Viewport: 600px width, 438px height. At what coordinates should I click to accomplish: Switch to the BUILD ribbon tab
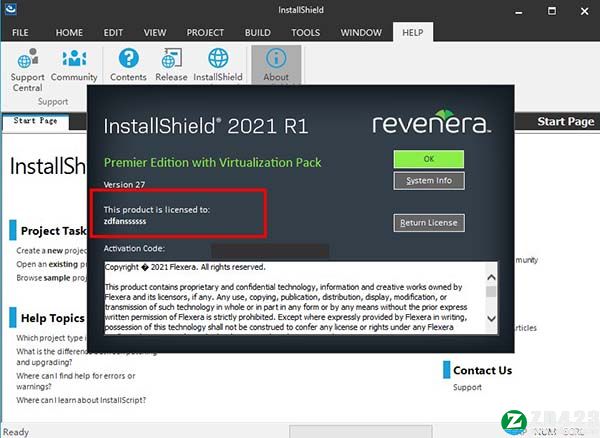(x=258, y=33)
